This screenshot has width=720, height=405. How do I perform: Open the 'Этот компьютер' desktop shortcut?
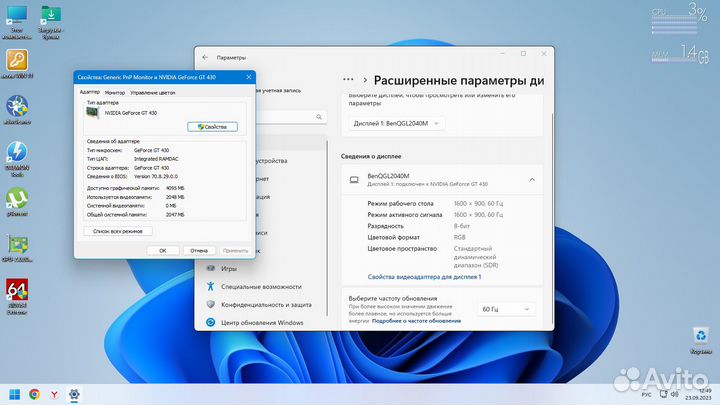coord(17,22)
